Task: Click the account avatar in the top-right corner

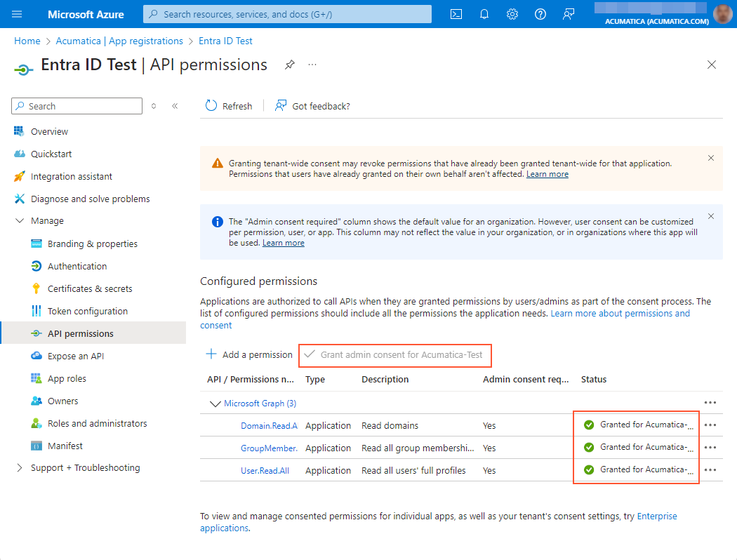Action: coord(723,13)
